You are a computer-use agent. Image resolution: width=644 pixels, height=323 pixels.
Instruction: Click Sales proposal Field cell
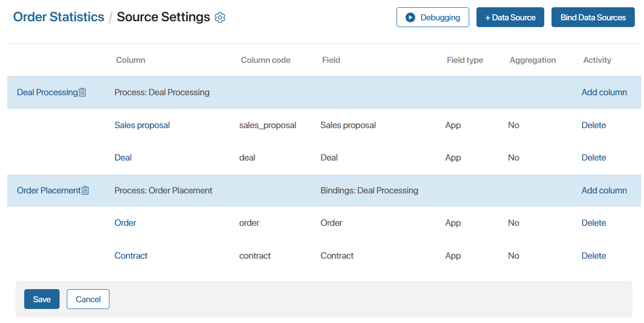pyautogui.click(x=348, y=125)
